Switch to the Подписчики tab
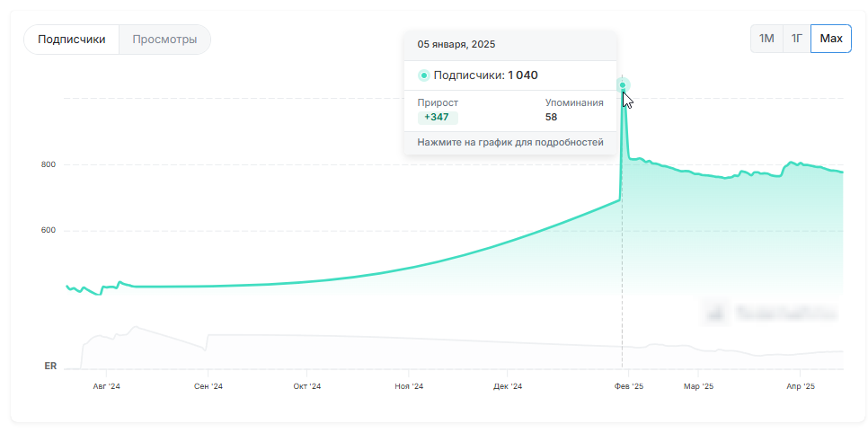 pos(72,40)
